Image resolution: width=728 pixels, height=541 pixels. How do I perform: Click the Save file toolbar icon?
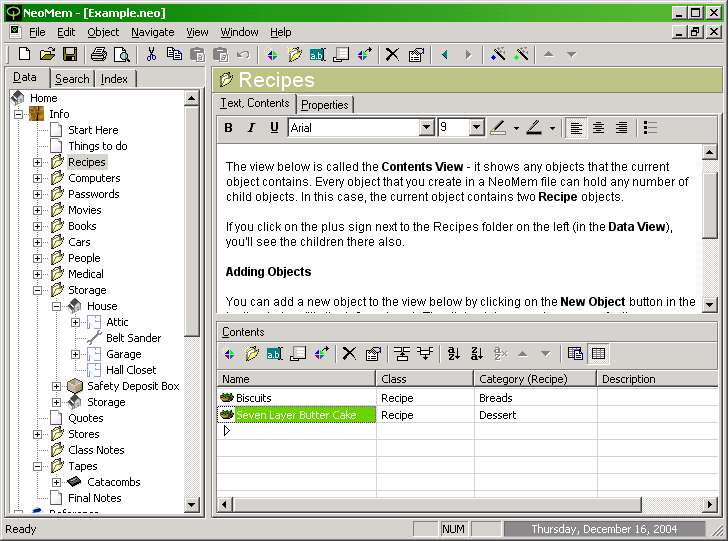pos(70,54)
